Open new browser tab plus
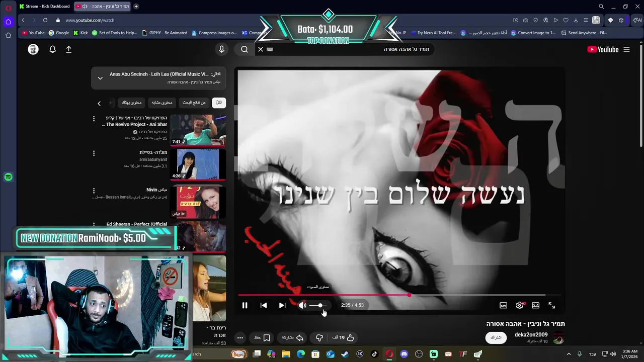 (136, 7)
